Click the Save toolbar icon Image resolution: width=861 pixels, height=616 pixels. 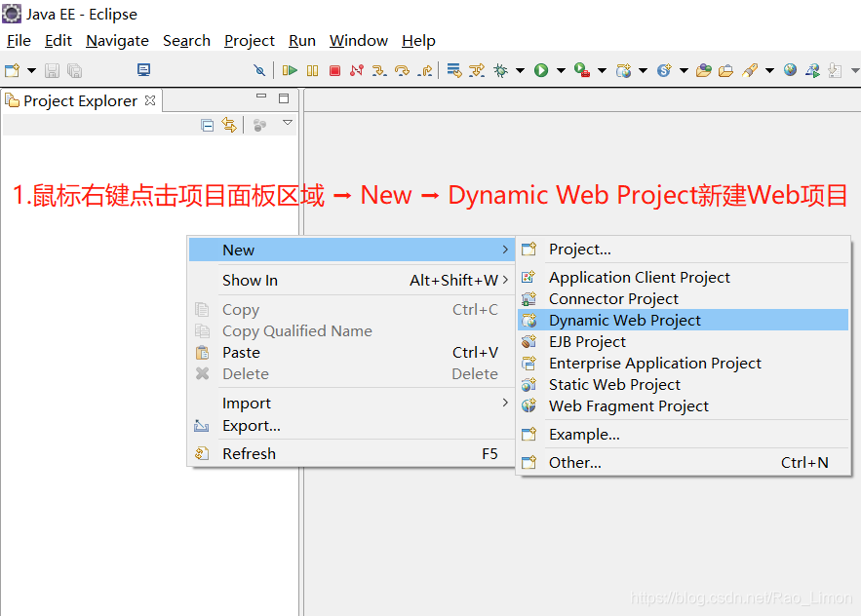pos(52,70)
